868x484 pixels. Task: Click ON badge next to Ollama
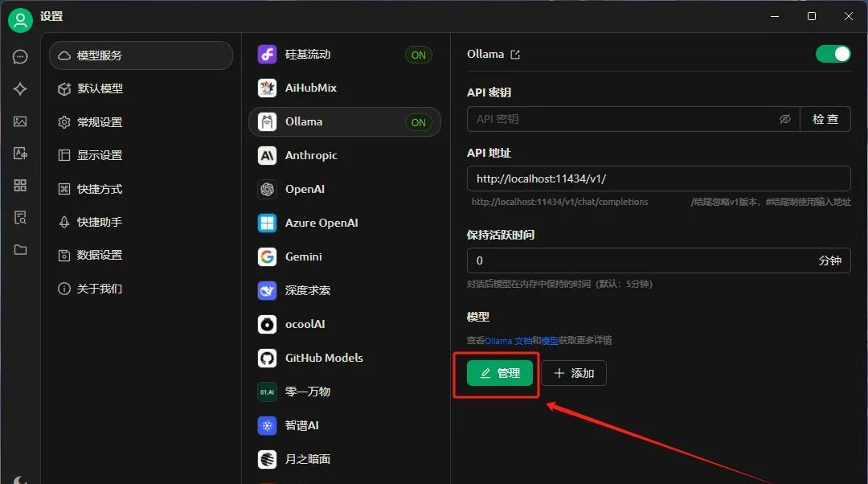click(x=419, y=122)
